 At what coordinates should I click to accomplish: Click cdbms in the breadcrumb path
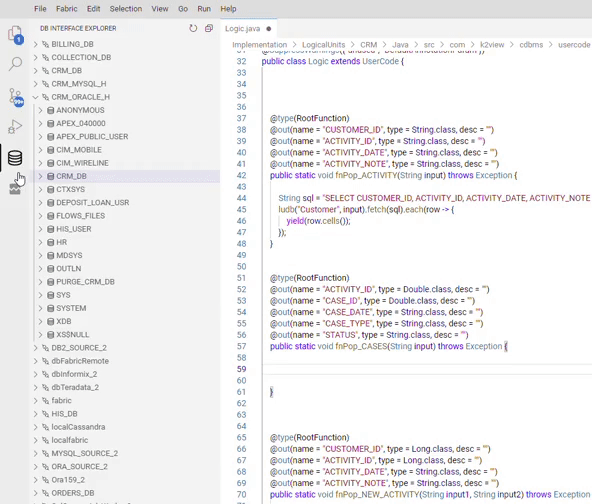click(531, 45)
